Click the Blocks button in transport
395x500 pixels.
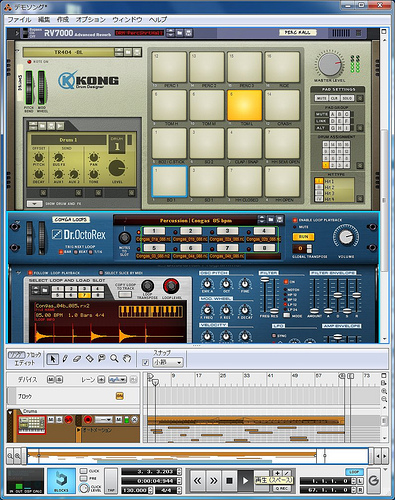coord(61,481)
